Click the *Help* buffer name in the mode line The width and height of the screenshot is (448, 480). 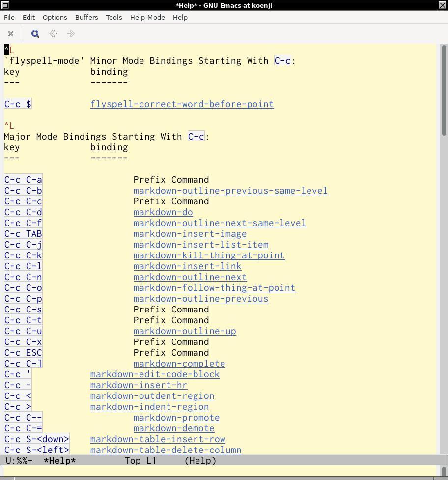(x=59, y=461)
